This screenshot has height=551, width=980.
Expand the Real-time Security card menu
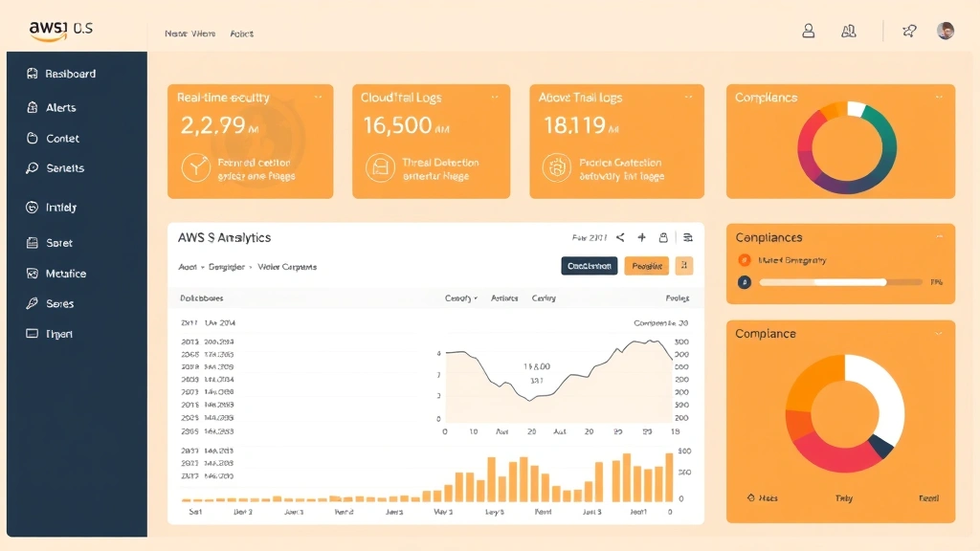tap(320, 97)
